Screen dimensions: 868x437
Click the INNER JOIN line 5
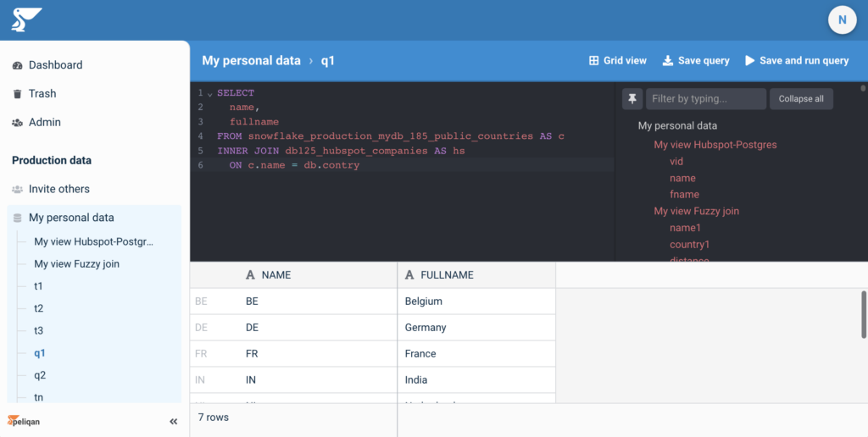pyautogui.click(x=341, y=151)
